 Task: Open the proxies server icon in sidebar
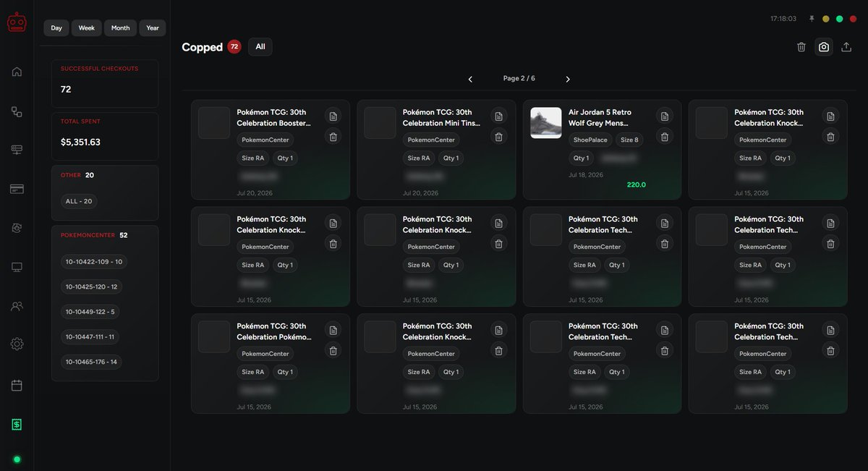[x=17, y=150]
